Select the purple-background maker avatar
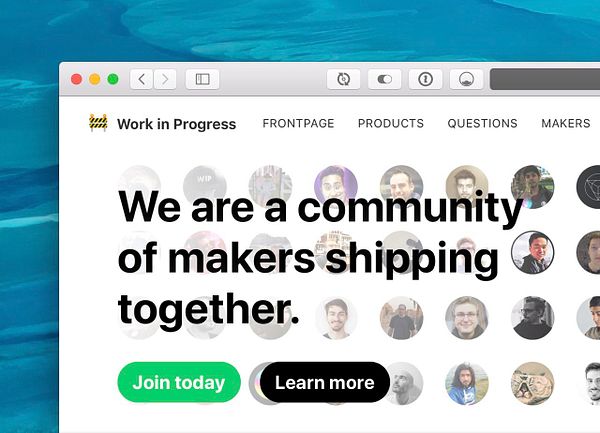The image size is (600, 433). tap(336, 184)
